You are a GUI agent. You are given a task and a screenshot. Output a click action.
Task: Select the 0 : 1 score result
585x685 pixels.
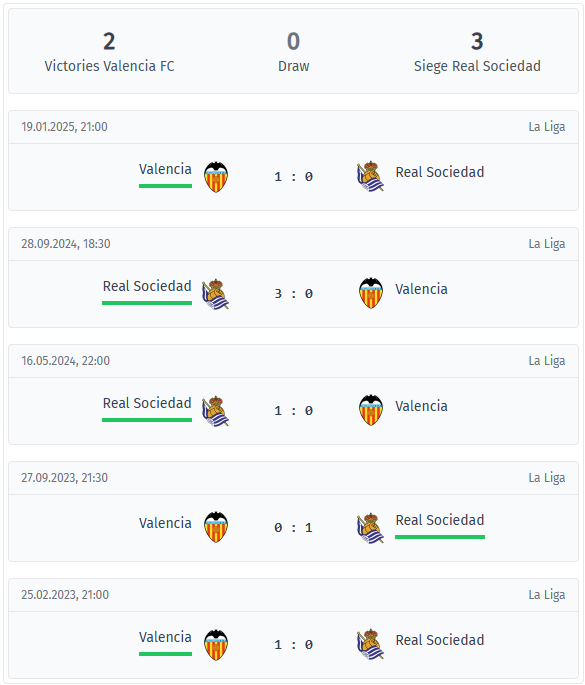[x=293, y=528]
